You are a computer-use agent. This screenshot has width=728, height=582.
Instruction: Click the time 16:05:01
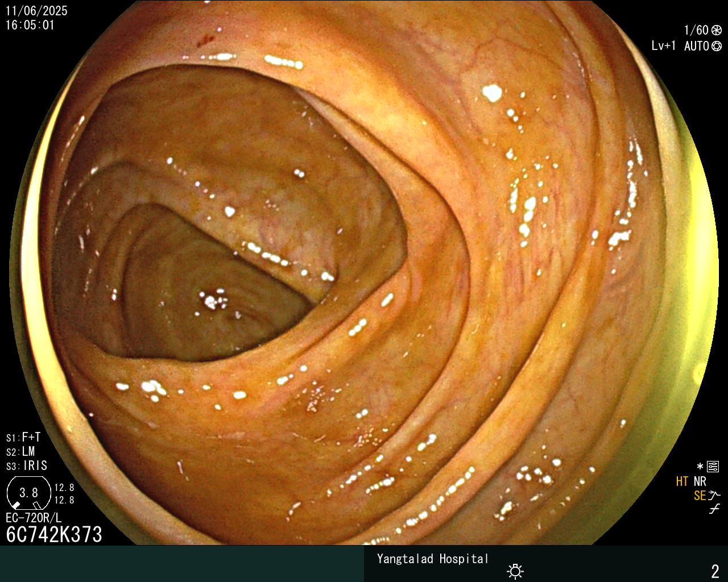[x=30, y=25]
